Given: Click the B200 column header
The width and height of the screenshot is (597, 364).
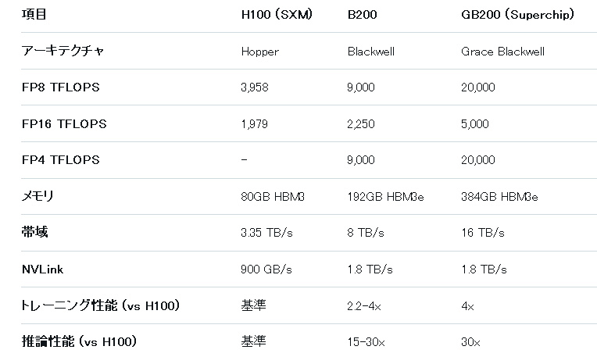Looking at the screenshot, I should 363,15.
